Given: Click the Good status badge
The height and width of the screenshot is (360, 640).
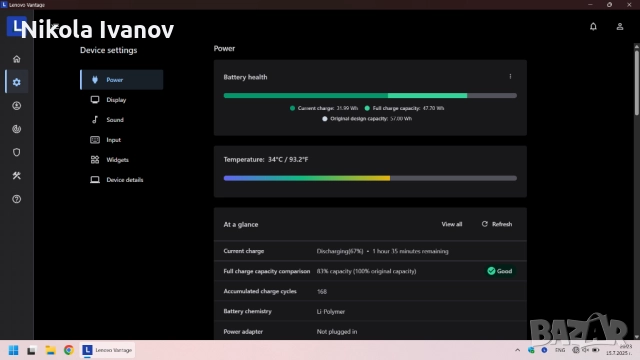Looking at the screenshot, I should [500, 271].
